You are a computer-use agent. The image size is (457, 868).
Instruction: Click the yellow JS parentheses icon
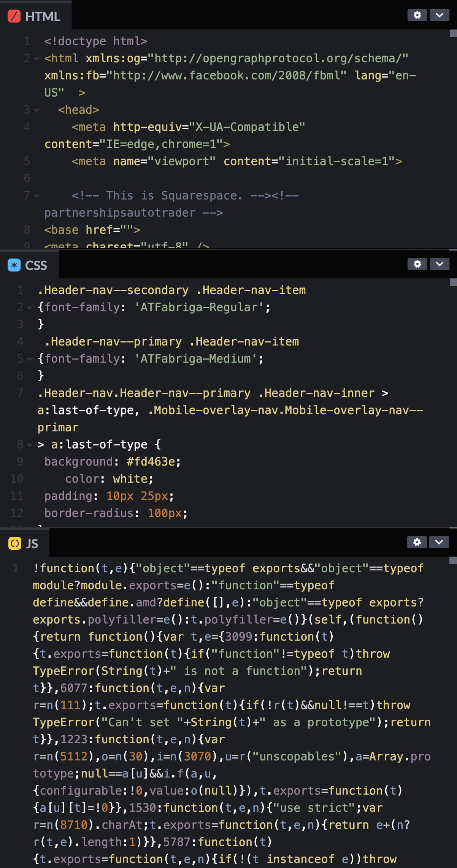pos(14,543)
